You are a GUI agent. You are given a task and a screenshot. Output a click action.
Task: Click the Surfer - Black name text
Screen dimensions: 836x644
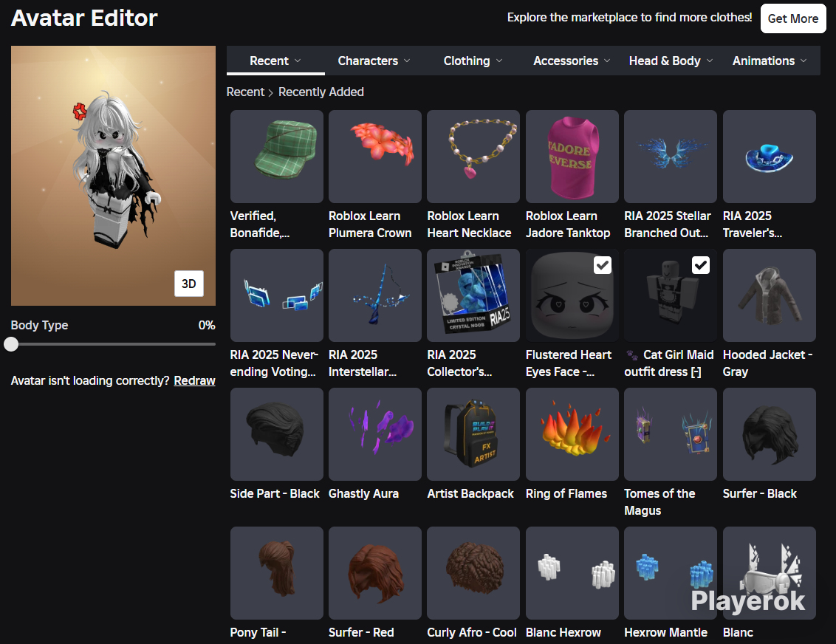pyautogui.click(x=760, y=493)
